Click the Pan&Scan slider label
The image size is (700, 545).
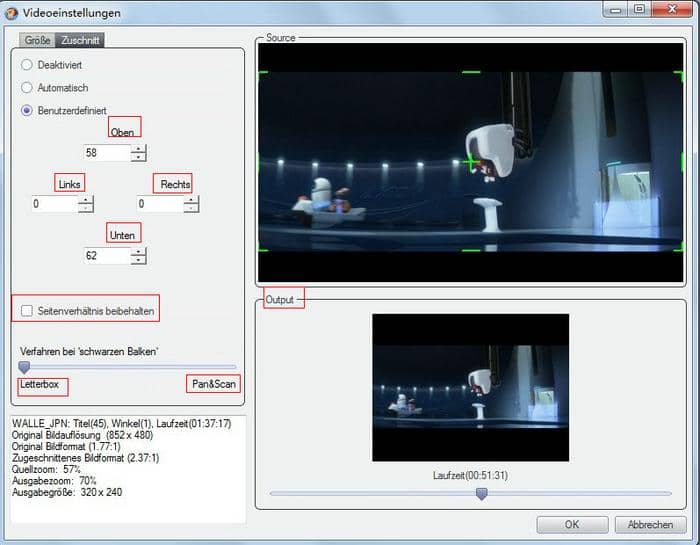(x=214, y=384)
